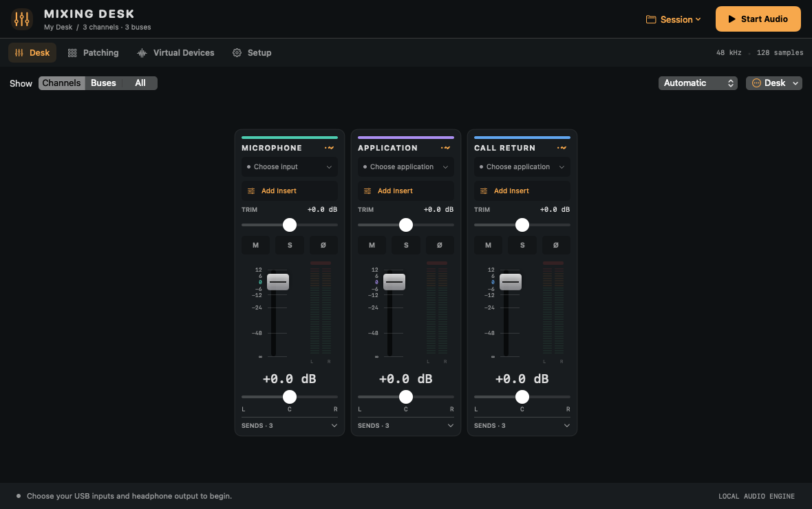Open Call Return Choose application dropdown
This screenshot has height=509, width=812.
point(522,166)
